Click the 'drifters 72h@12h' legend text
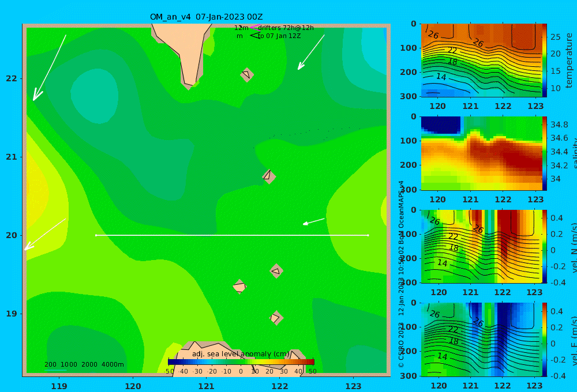 click(286, 28)
